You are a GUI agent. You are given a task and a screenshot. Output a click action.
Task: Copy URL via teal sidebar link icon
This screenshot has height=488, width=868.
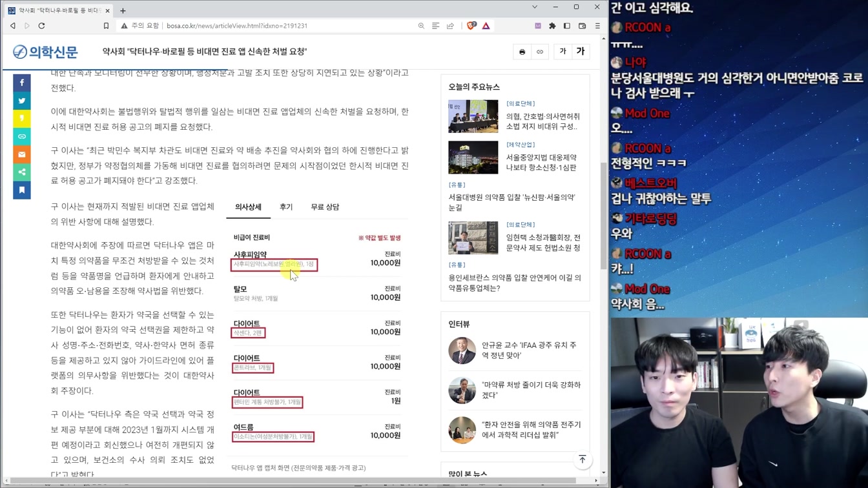click(22, 137)
